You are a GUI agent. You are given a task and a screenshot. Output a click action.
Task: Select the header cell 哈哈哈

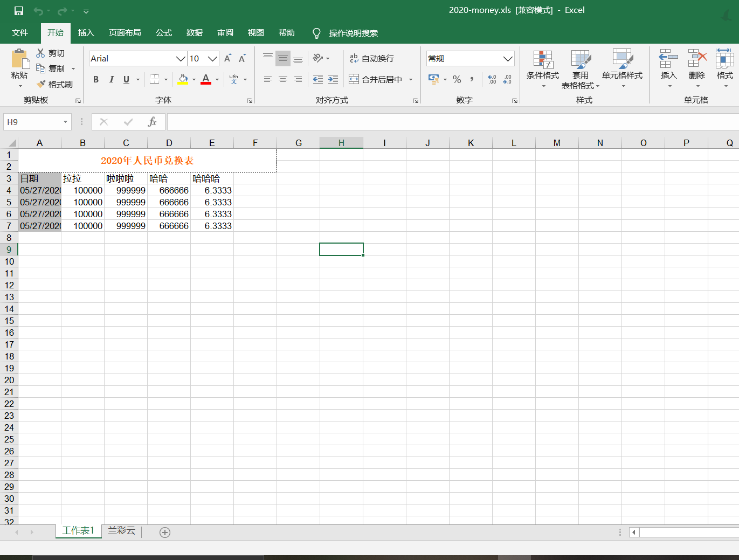click(212, 178)
